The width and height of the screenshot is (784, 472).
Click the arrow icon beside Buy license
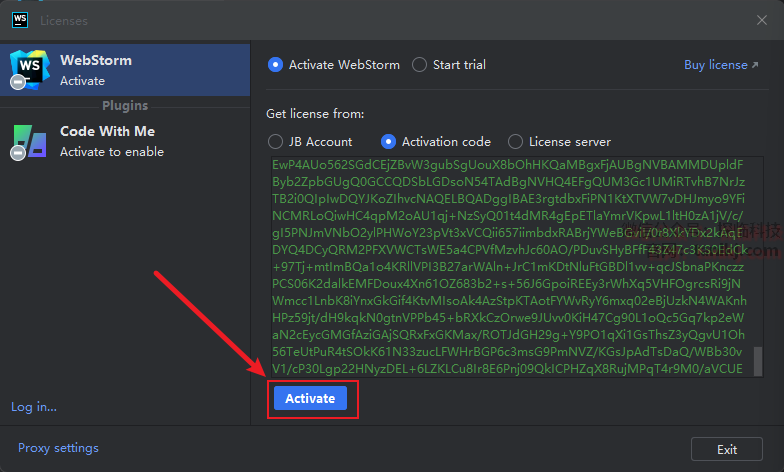[756, 65]
